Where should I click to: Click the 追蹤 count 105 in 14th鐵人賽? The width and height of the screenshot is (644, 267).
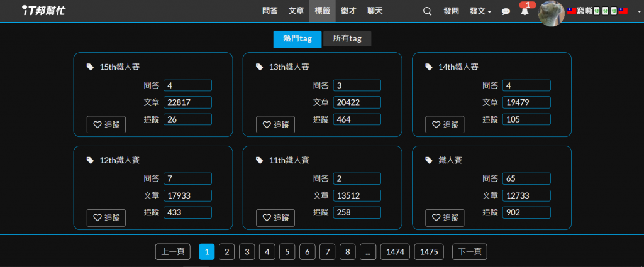[526, 119]
